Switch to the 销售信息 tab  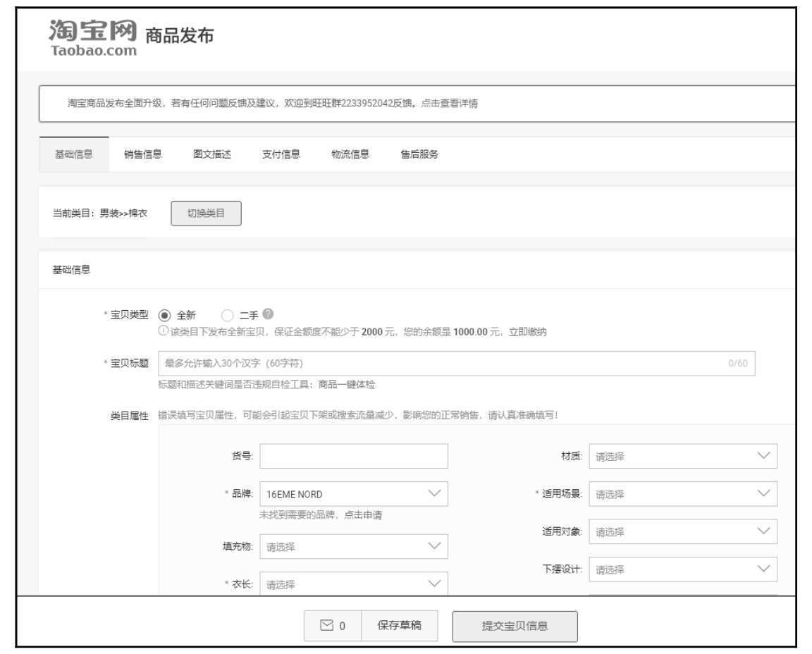(x=143, y=155)
